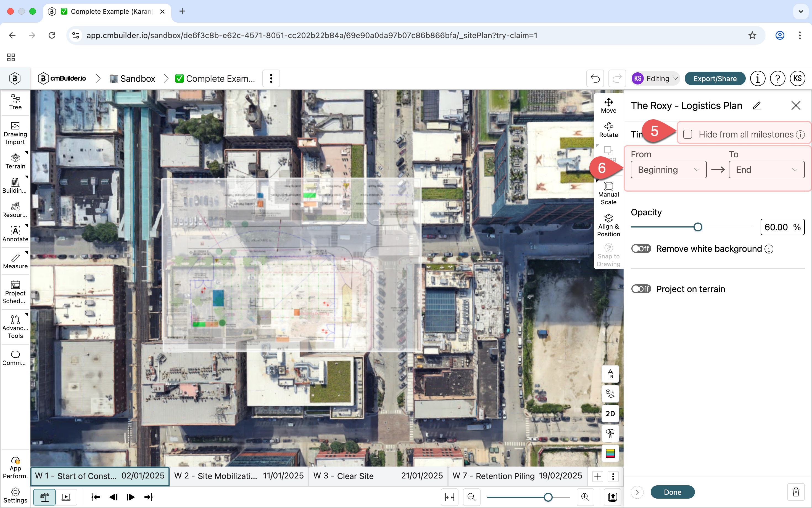This screenshot has height=508, width=812.
Task: Edit the drawing name with pencil icon
Action: [756, 106]
